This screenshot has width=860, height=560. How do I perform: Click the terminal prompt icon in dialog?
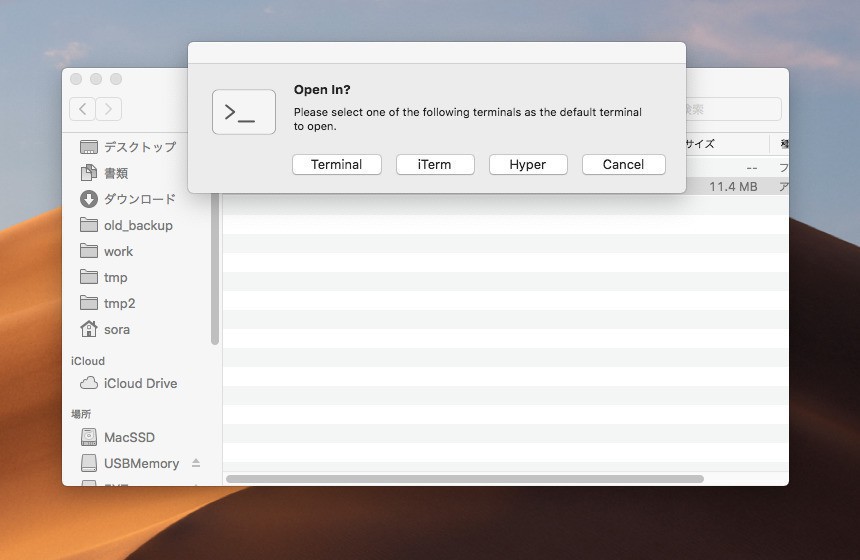click(243, 112)
